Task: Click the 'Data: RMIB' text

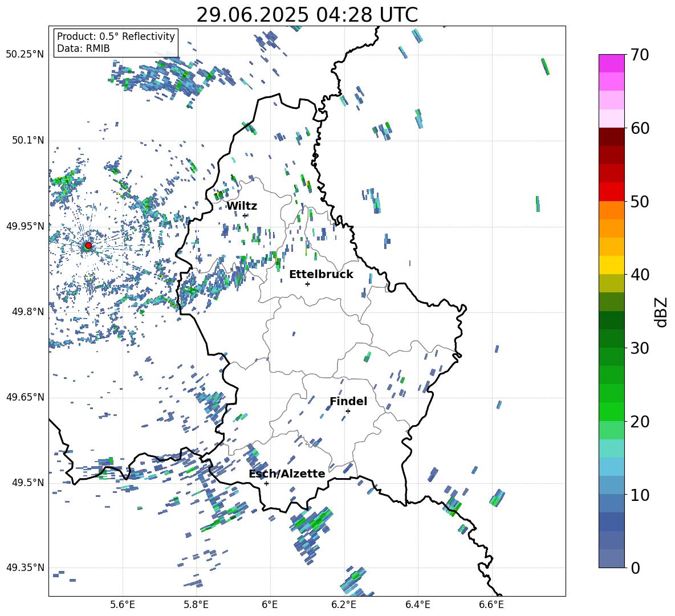Action: pyautogui.click(x=83, y=48)
